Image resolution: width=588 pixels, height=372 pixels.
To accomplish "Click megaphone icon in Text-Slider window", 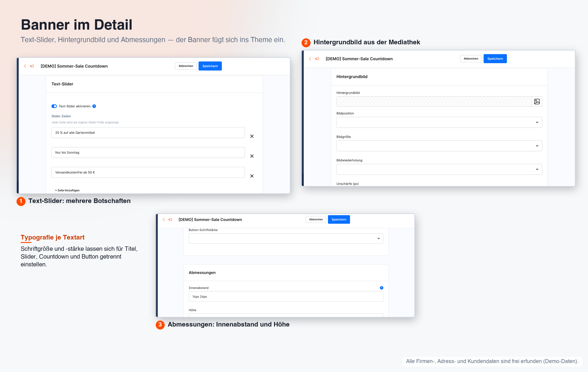I will pos(32,66).
